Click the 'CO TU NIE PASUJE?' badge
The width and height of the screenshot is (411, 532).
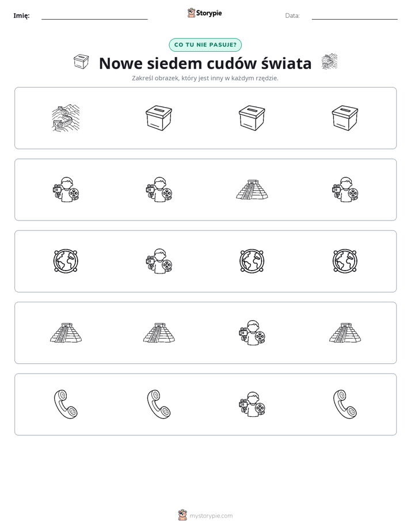[205, 45]
